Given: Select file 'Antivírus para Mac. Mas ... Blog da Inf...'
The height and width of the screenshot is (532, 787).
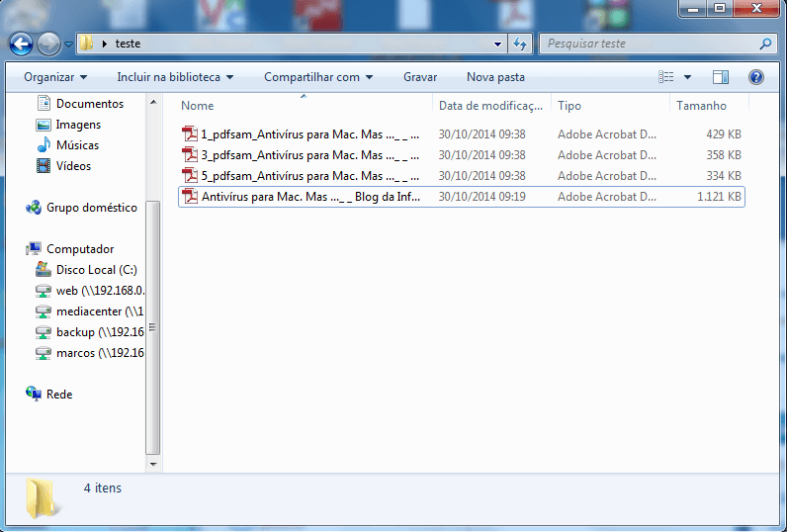Looking at the screenshot, I should 462,196.
